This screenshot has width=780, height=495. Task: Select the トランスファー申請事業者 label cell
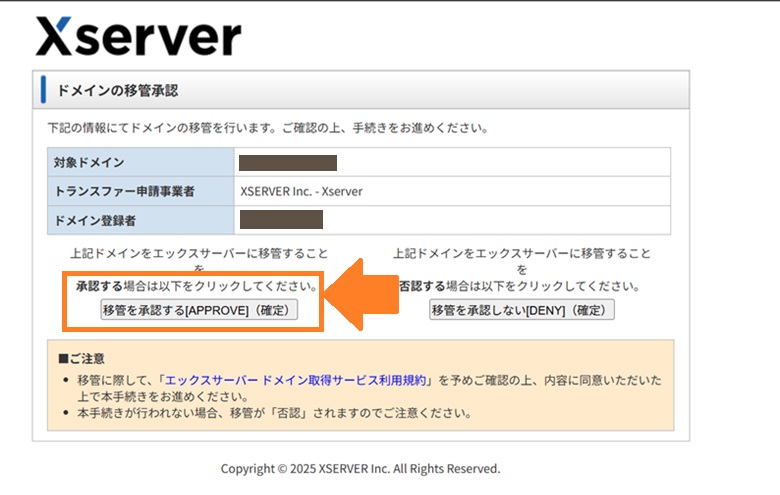click(141, 191)
